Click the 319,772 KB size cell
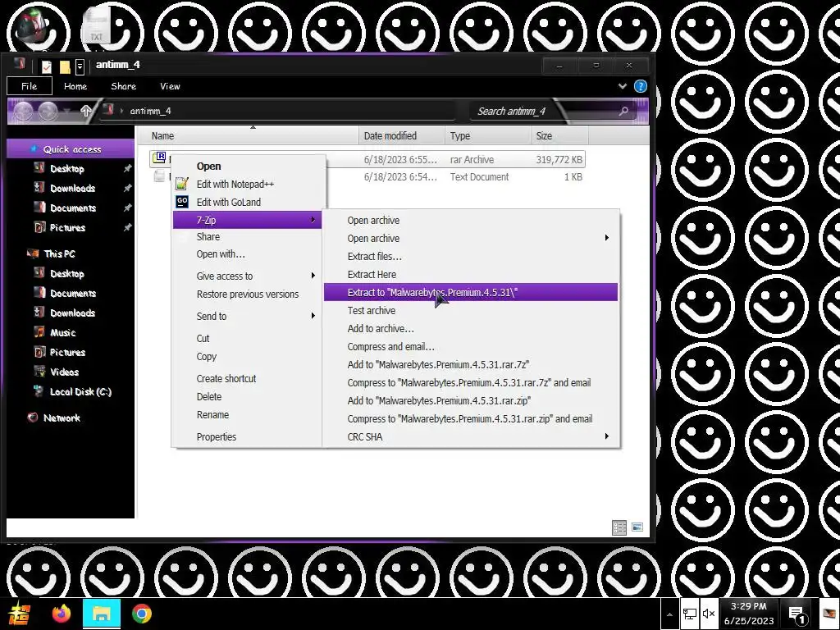 (x=559, y=159)
